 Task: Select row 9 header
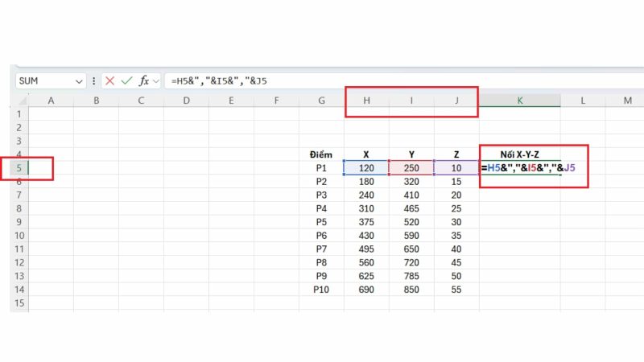tap(19, 222)
